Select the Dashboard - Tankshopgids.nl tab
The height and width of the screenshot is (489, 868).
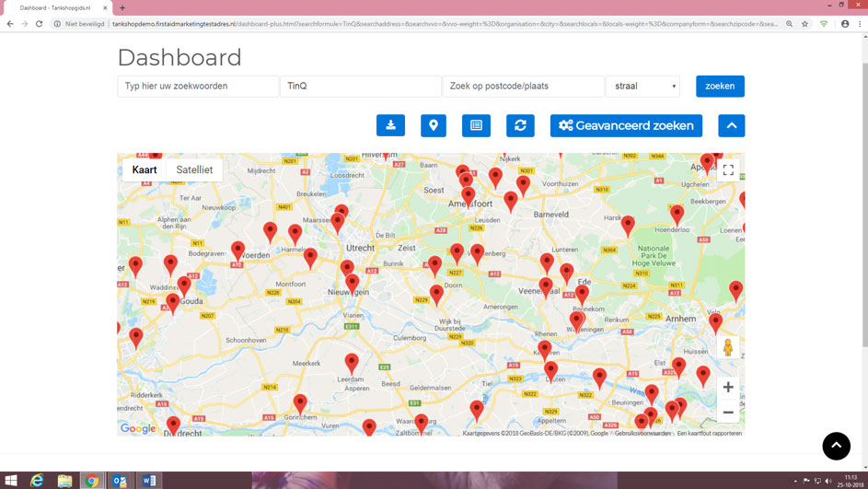click(x=57, y=7)
